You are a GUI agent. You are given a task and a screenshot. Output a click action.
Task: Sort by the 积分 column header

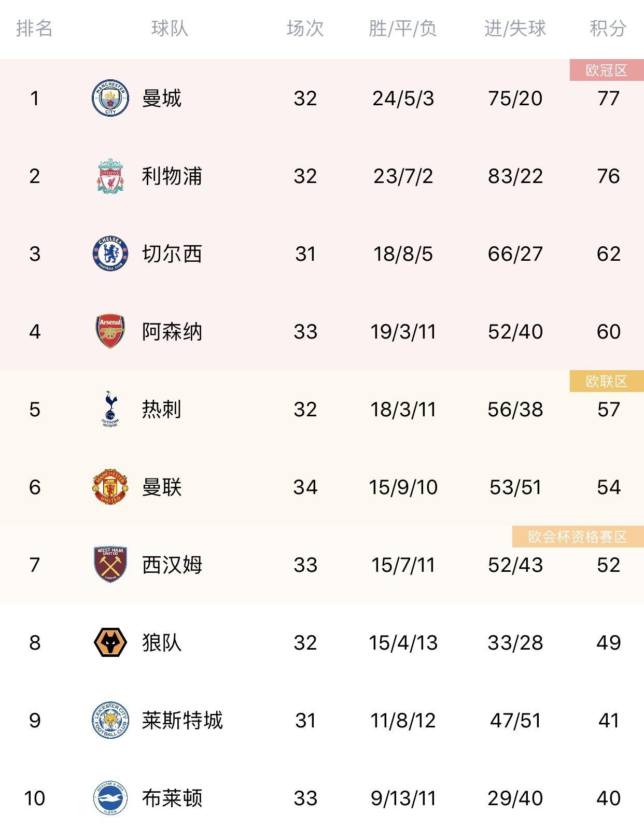point(608,29)
